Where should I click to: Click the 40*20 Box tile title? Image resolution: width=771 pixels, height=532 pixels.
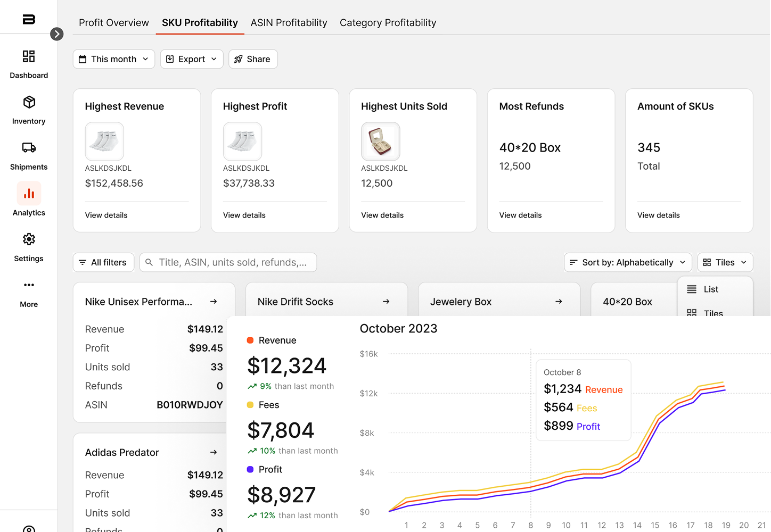tap(627, 302)
